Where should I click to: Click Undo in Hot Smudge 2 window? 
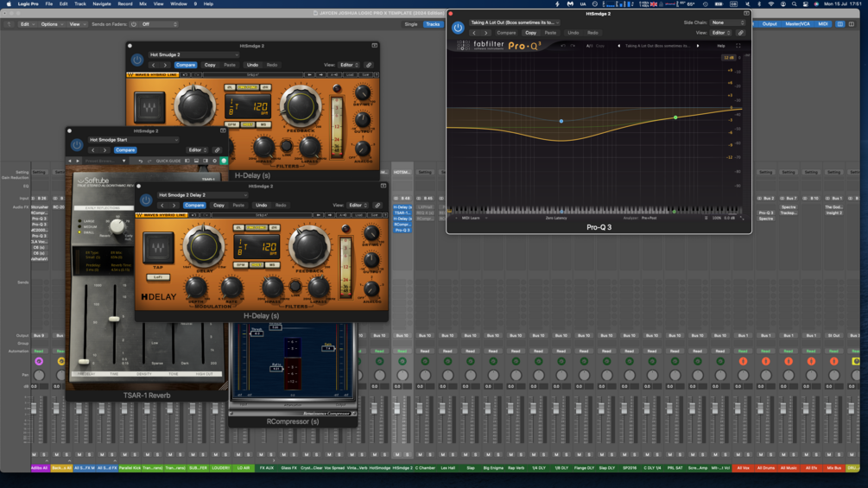click(x=252, y=65)
